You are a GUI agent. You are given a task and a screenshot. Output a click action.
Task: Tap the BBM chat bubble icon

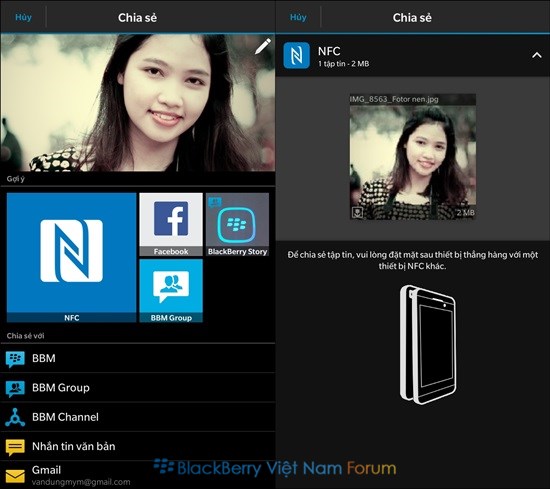[15, 359]
